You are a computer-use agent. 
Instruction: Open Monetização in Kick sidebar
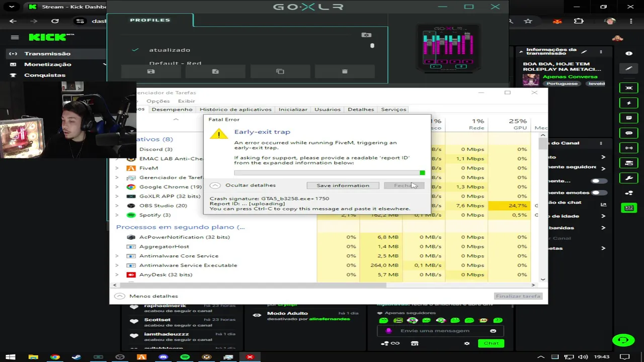[x=48, y=64]
